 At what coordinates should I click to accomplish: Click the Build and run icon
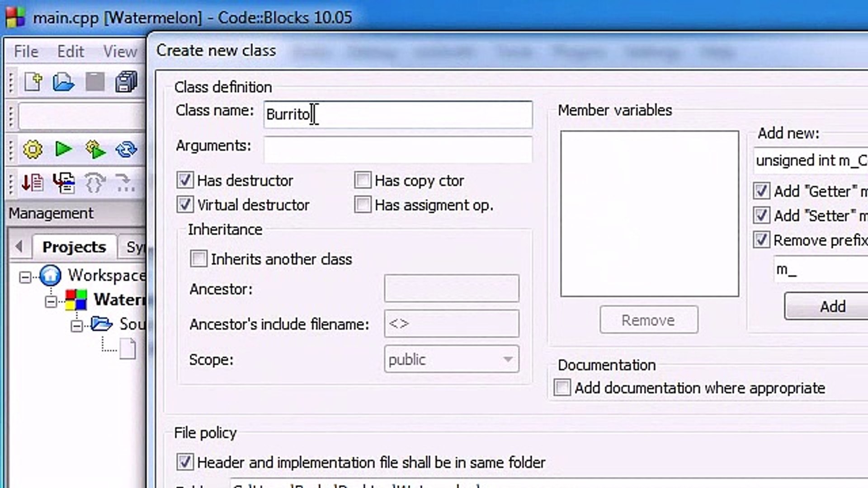(94, 149)
